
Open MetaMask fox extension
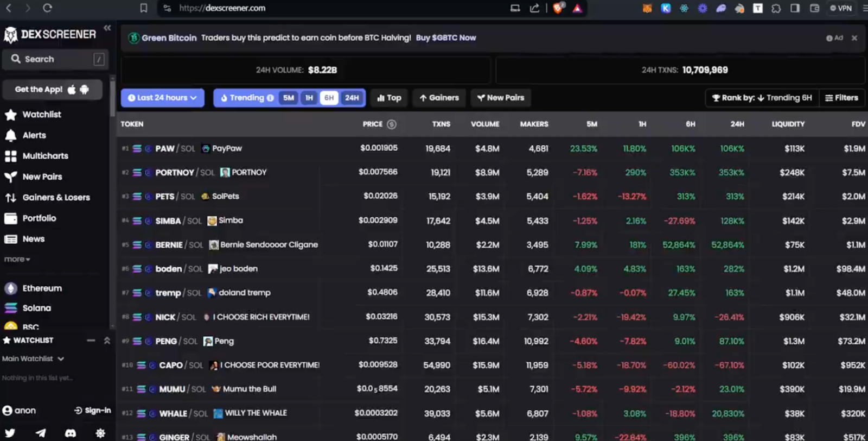[x=647, y=8]
